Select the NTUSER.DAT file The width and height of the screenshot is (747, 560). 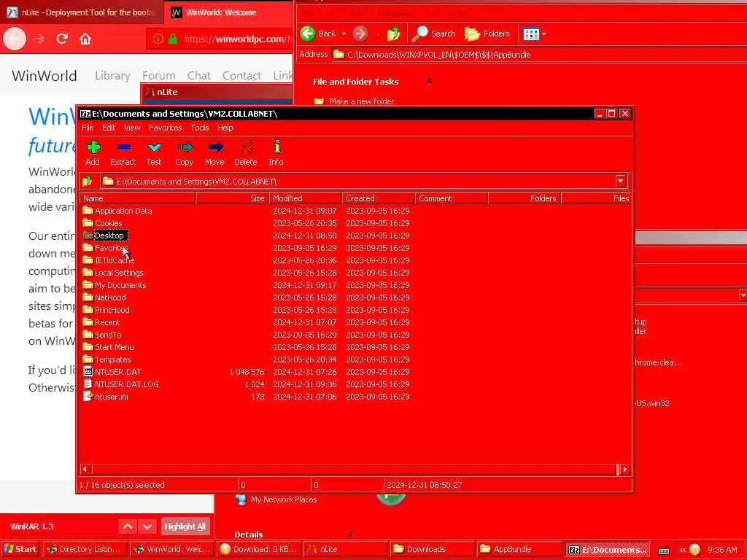[x=112, y=372]
